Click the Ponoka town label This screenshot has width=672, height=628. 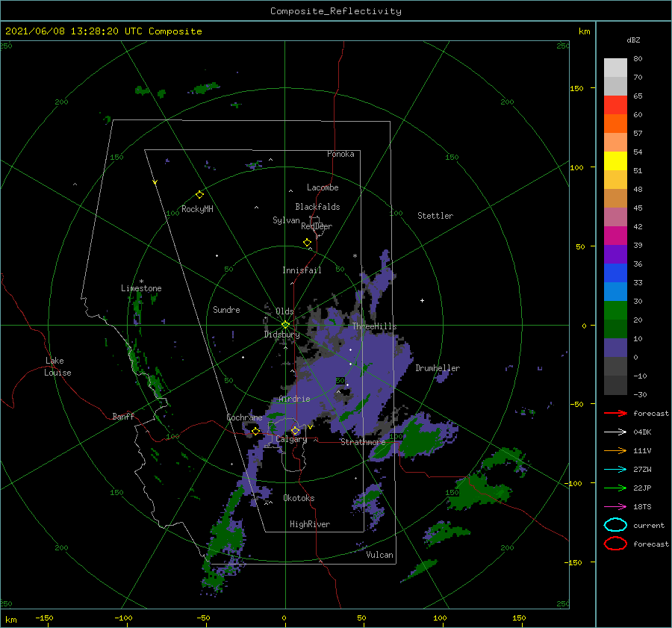click(340, 154)
